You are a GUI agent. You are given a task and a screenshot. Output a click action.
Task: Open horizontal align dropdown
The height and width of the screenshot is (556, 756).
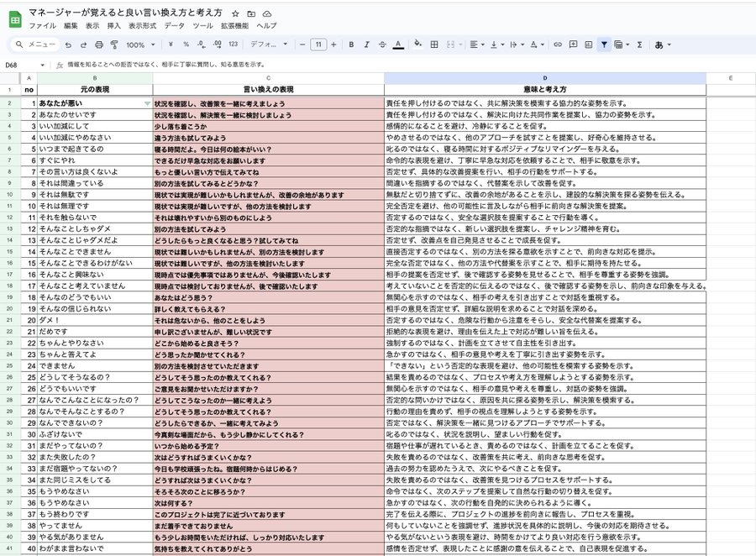click(x=477, y=45)
